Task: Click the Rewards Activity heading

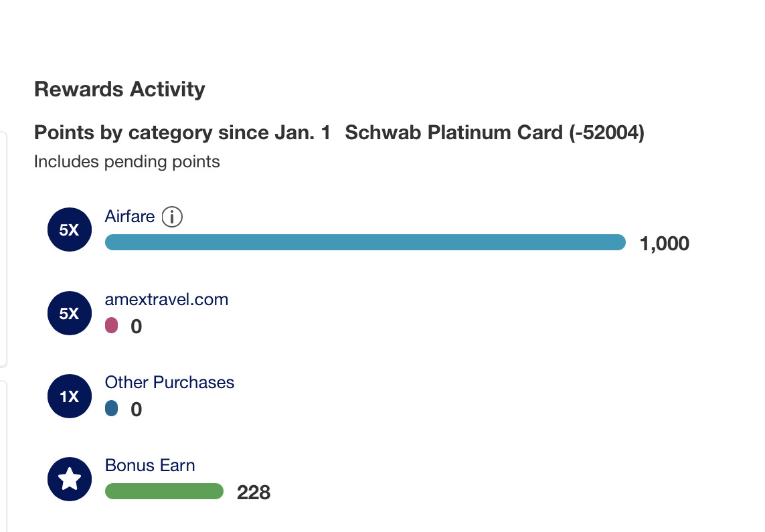Action: pyautogui.click(x=120, y=89)
